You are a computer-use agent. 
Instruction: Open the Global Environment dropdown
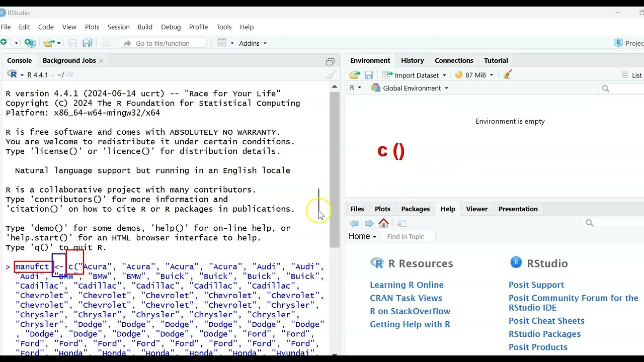point(410,88)
